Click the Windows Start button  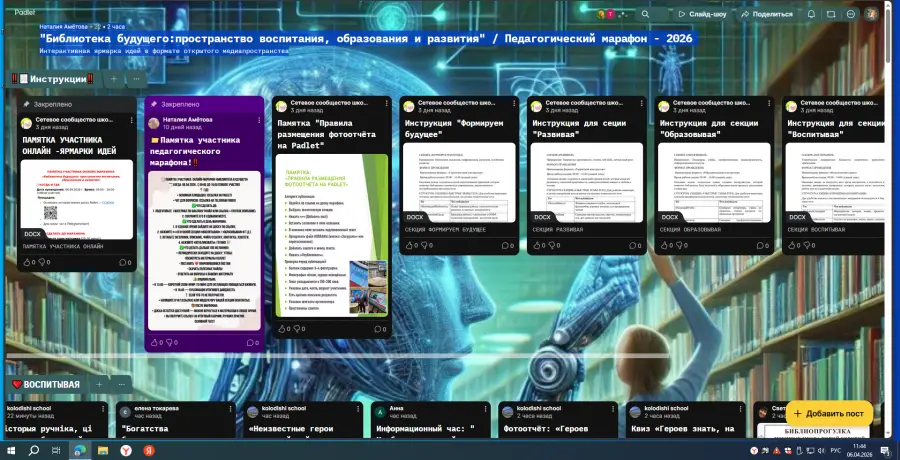click(x=10, y=451)
